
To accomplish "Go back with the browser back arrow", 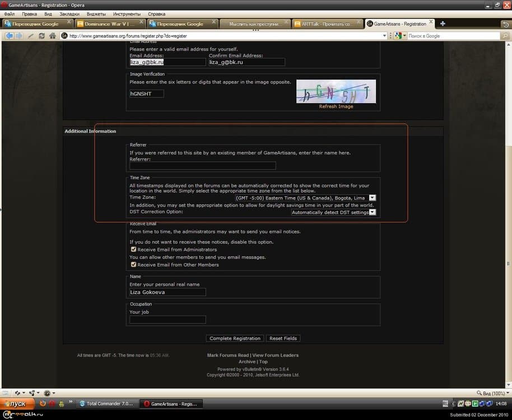I will point(9,36).
